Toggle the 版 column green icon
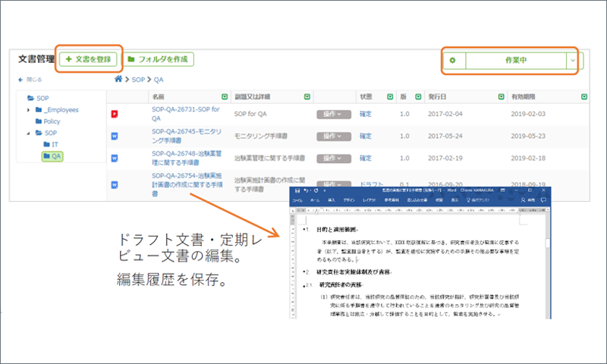Image resolution: width=607 pixels, height=364 pixels. (x=418, y=97)
